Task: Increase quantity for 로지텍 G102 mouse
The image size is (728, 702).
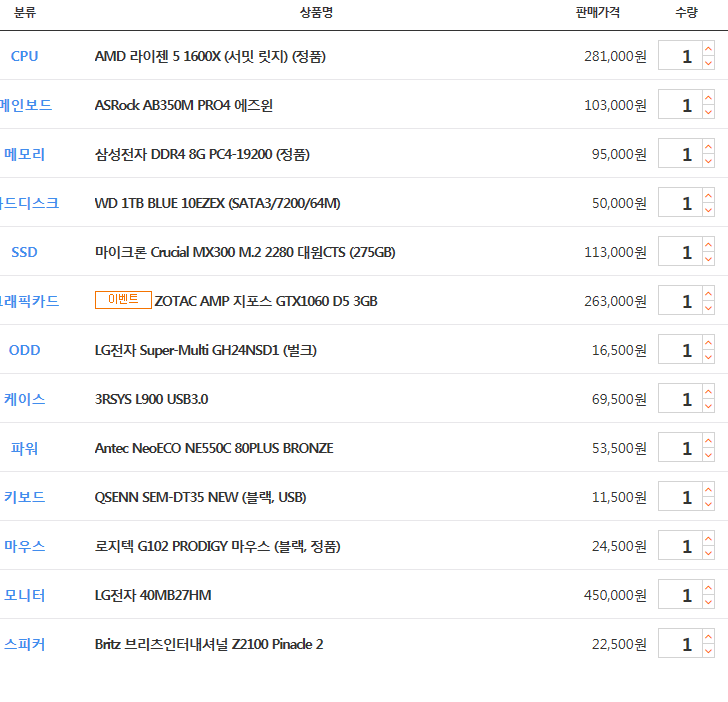Action: (708, 539)
